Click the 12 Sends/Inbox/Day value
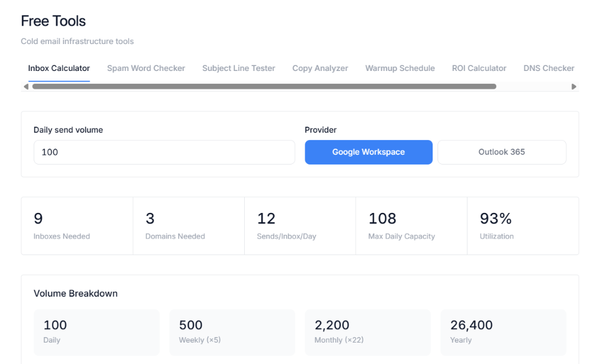 pos(266,218)
